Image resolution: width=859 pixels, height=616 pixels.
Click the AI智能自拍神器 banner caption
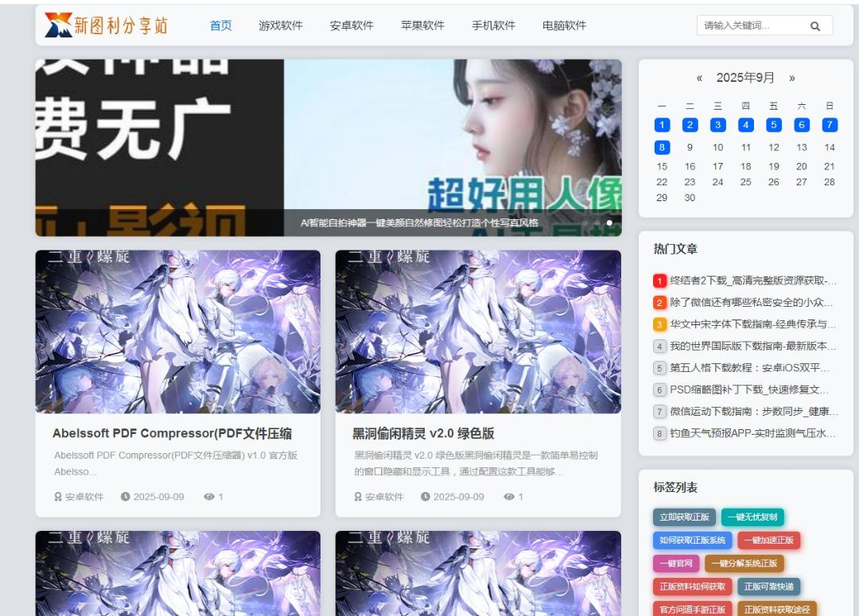tap(419, 223)
